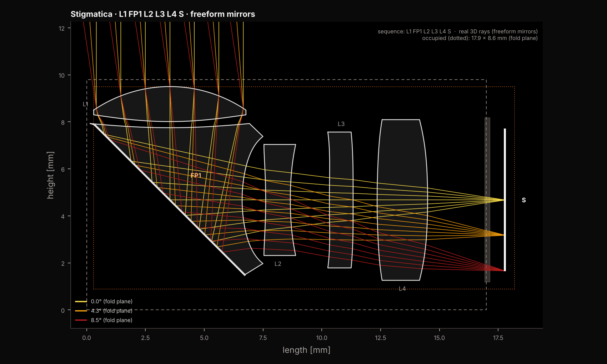Click the sequence annotation text
Viewport: 607px width, 364px height.
click(458, 31)
